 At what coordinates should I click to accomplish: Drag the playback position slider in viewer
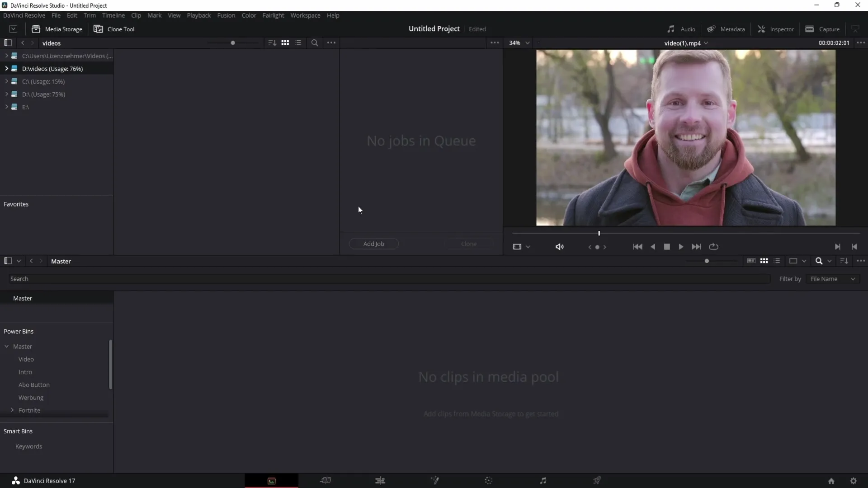(599, 234)
